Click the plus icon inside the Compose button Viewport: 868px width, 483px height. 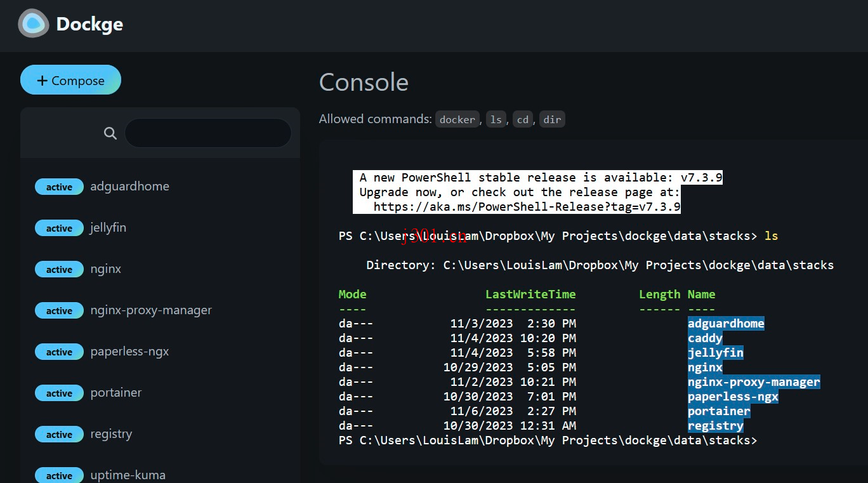coord(42,80)
